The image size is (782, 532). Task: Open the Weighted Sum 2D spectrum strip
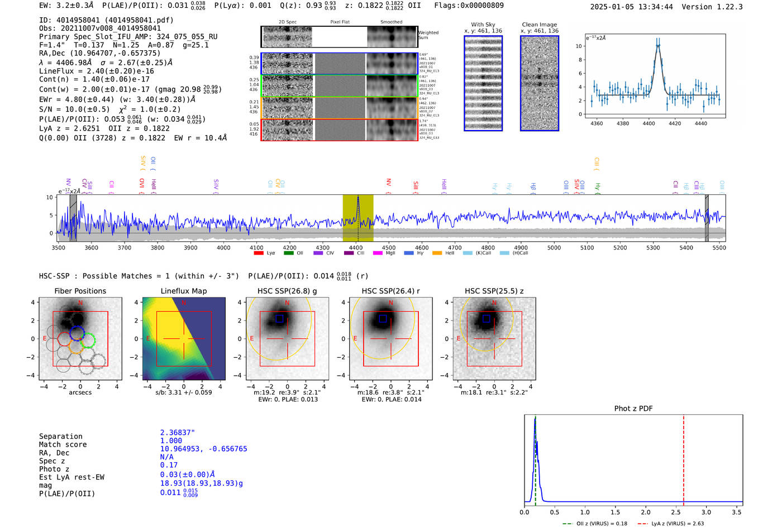339,37
